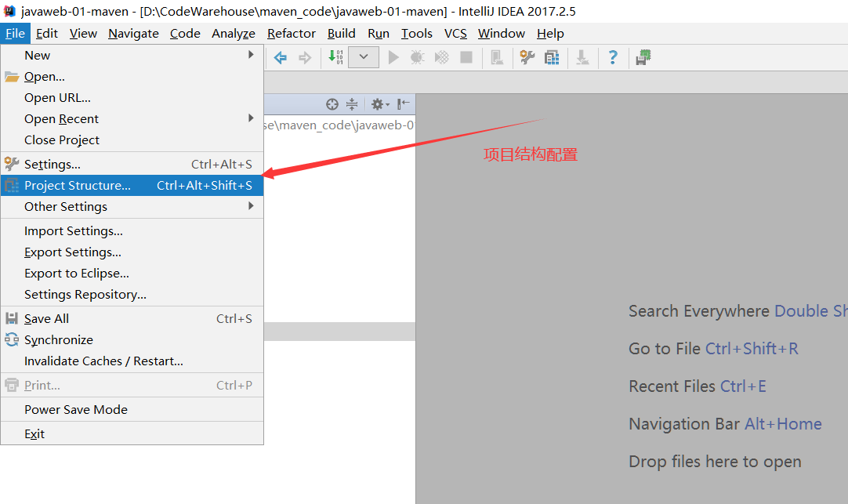
Task: Toggle Power Save Mode entry
Action: [132, 409]
